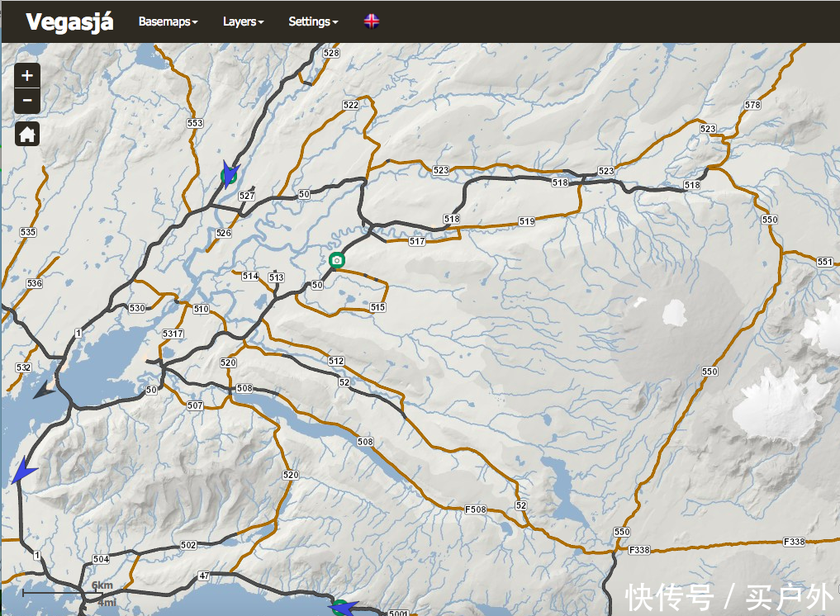Open the webcam camera marker on road 50
The height and width of the screenshot is (616, 840).
click(336, 261)
